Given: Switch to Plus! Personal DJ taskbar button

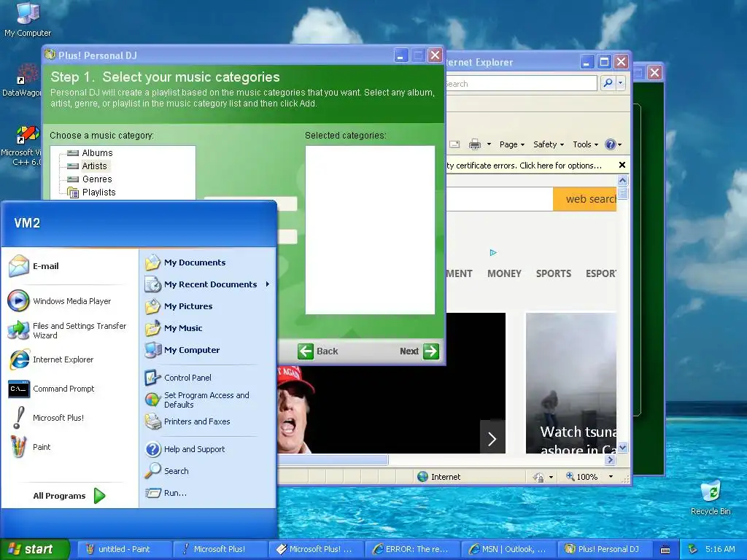Looking at the screenshot, I should (x=603, y=549).
